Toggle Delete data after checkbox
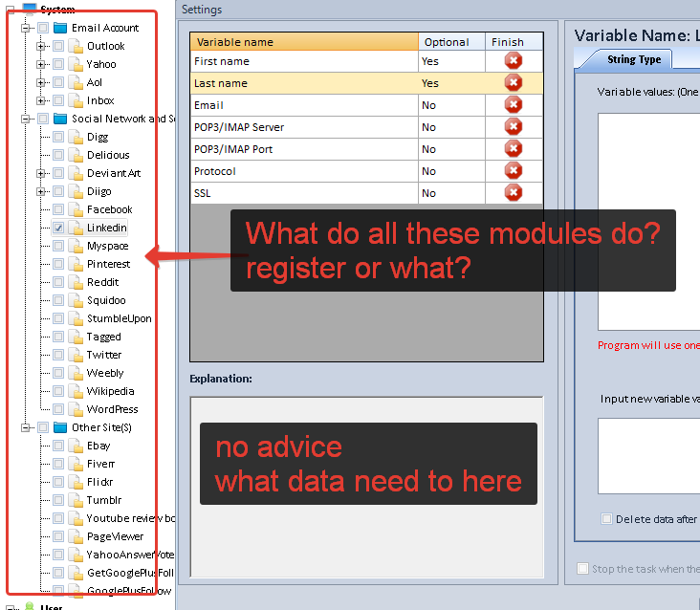The width and height of the screenshot is (700, 610). click(x=606, y=519)
